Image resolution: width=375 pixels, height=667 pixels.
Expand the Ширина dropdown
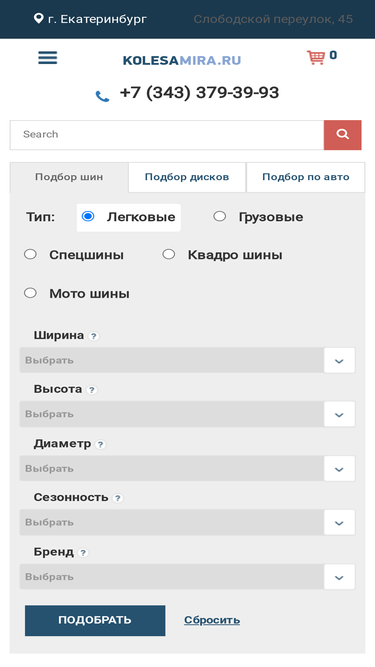(187, 360)
